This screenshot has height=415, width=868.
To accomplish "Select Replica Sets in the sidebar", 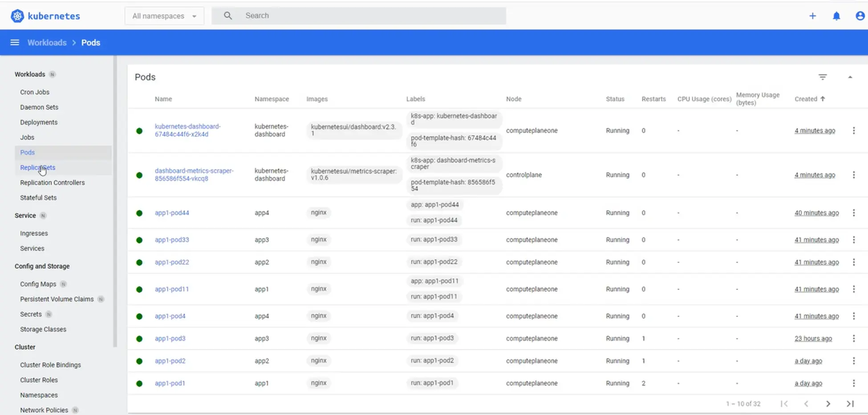I will [x=37, y=167].
